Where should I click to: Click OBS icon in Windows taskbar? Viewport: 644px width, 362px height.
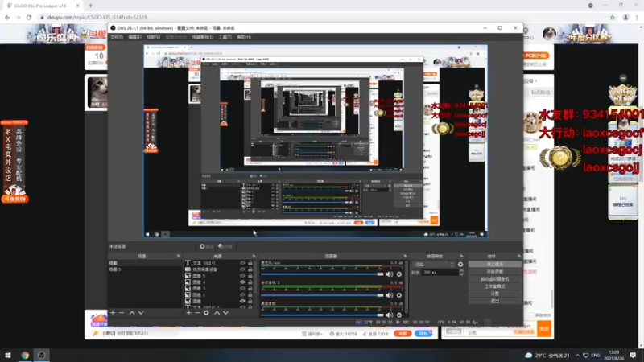point(42,355)
